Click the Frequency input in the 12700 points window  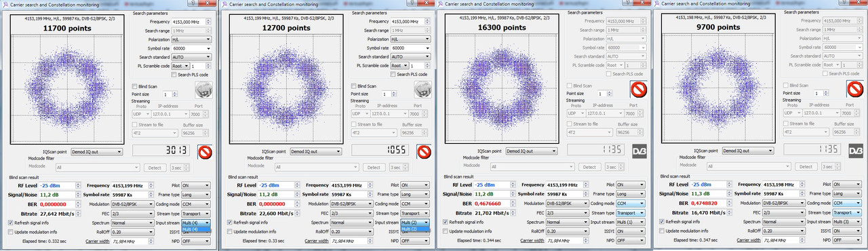[x=410, y=22]
